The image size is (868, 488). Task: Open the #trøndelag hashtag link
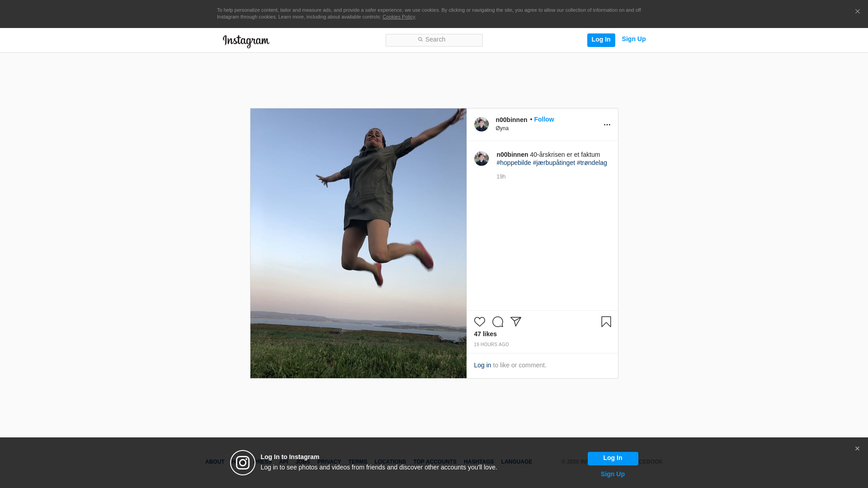pos(591,163)
